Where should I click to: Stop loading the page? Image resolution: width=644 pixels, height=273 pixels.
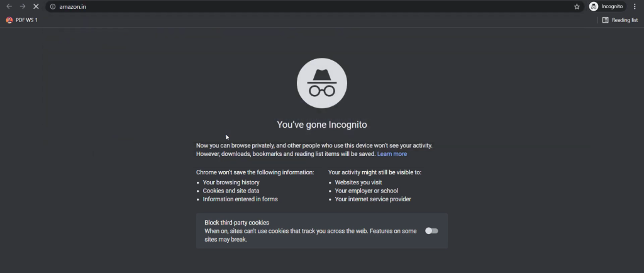coord(36,6)
